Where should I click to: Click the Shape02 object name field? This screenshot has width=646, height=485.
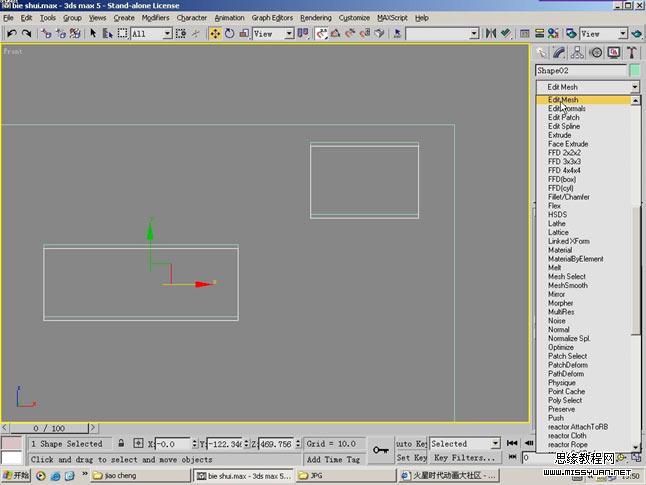(581, 70)
